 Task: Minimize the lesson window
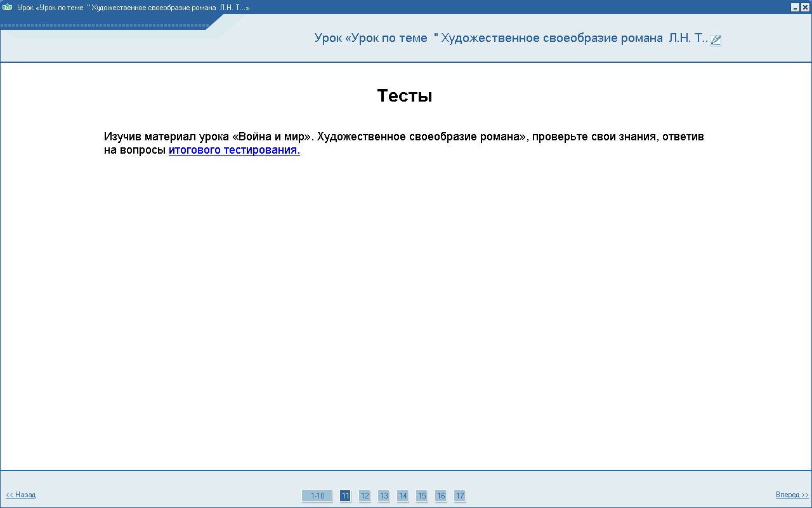[795, 7]
